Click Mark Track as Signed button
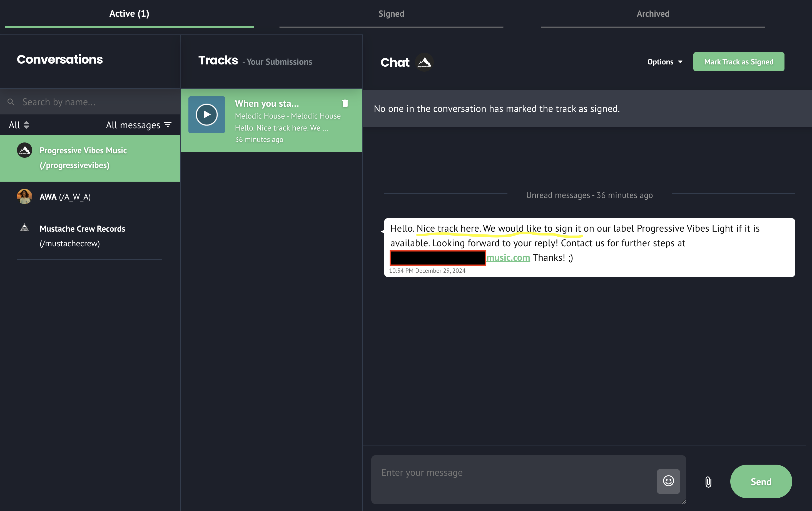Image resolution: width=812 pixels, height=511 pixels. pos(738,62)
